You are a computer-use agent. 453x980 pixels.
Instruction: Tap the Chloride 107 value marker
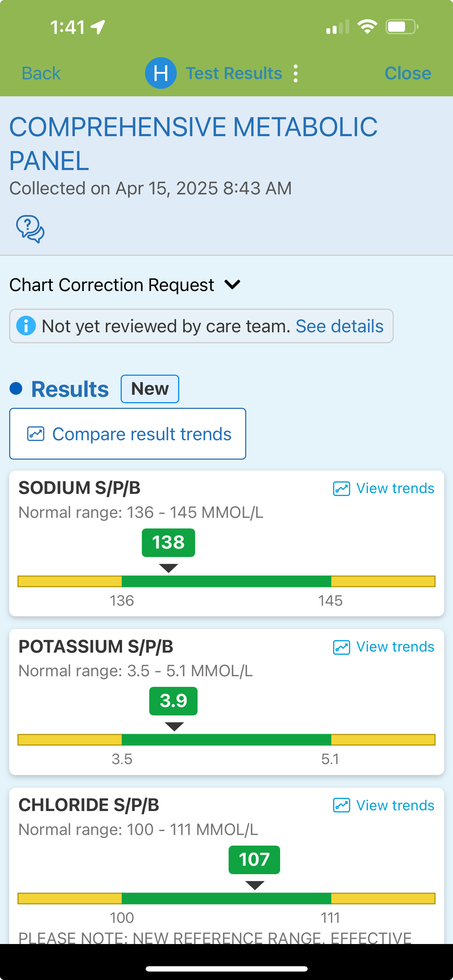254,859
